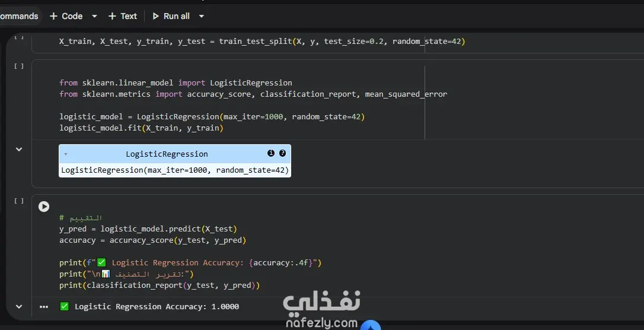Collapse the LogisticRegression estimator diagram arrow
Image resolution: width=644 pixels, height=330 pixels.
[x=66, y=154]
